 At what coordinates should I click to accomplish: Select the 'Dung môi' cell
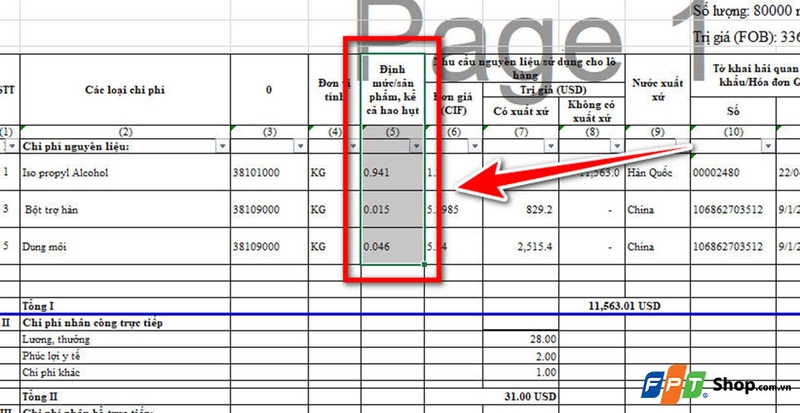[125, 247]
